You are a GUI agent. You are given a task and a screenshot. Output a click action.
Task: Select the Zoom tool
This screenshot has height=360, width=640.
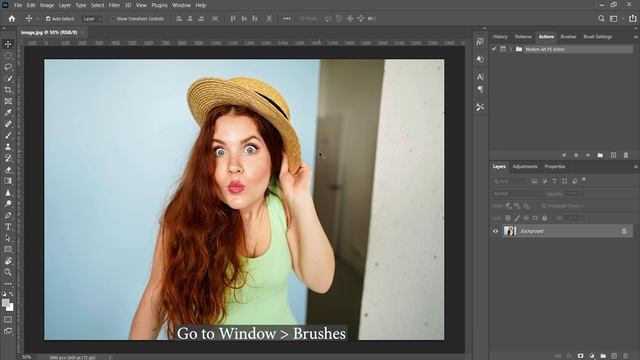pyautogui.click(x=8, y=272)
